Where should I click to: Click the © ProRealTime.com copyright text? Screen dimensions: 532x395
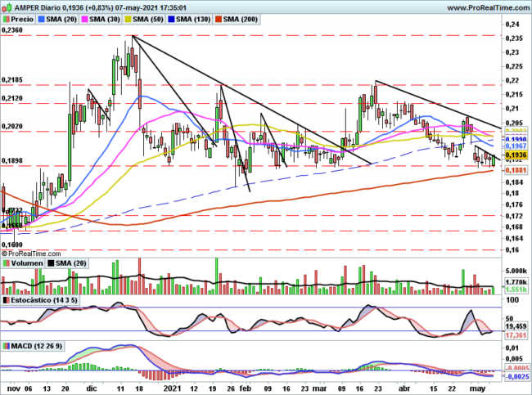point(31,254)
